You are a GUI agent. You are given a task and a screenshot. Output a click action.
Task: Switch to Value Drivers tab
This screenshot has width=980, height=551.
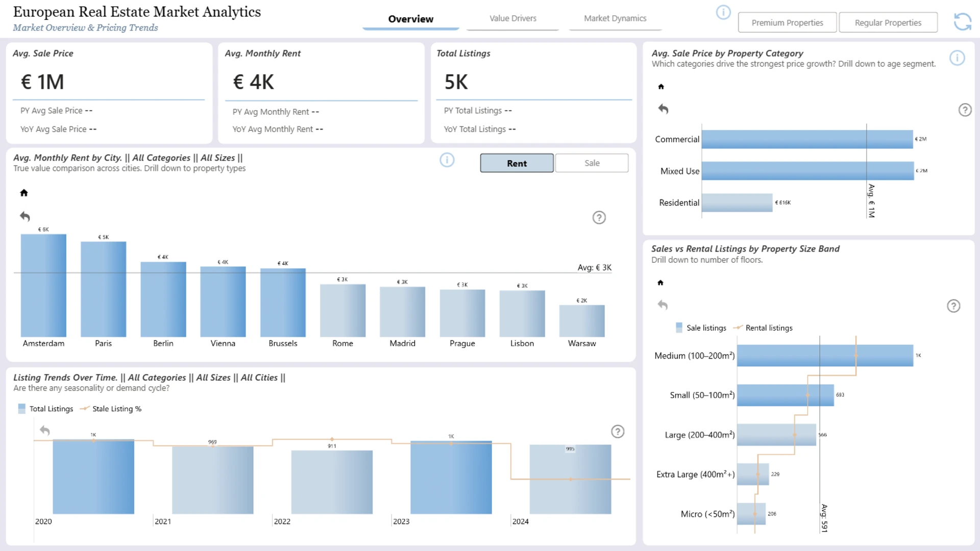512,18
